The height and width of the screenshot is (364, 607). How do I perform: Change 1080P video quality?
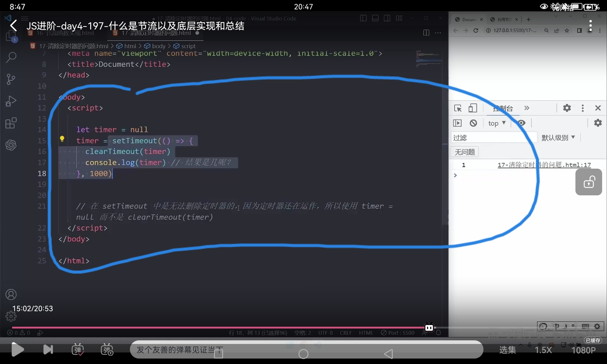[583, 350]
